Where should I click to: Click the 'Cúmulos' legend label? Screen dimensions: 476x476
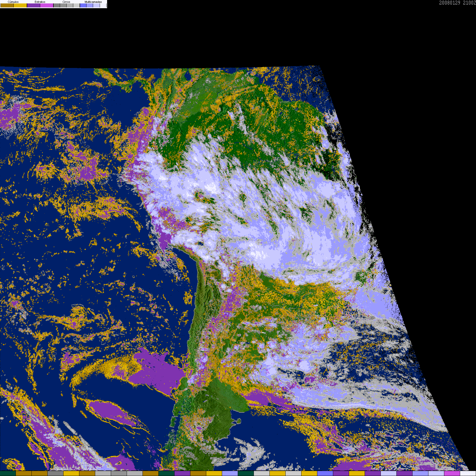(13, 2)
